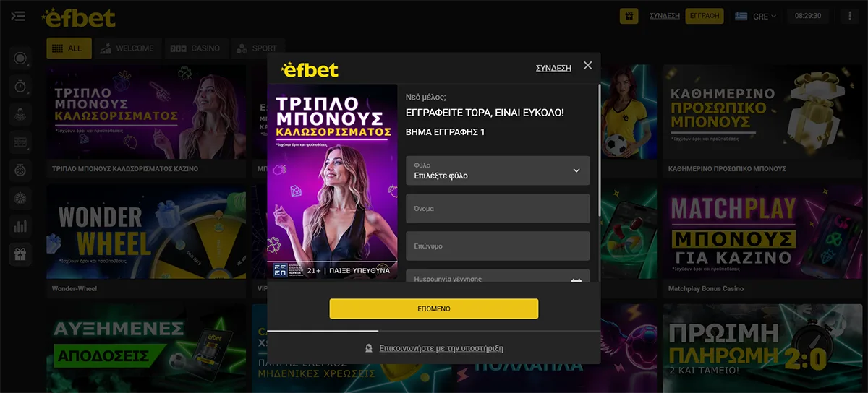
Task: Click the yellow ΕΠΟΜΕΝΟ button
Action: click(434, 308)
